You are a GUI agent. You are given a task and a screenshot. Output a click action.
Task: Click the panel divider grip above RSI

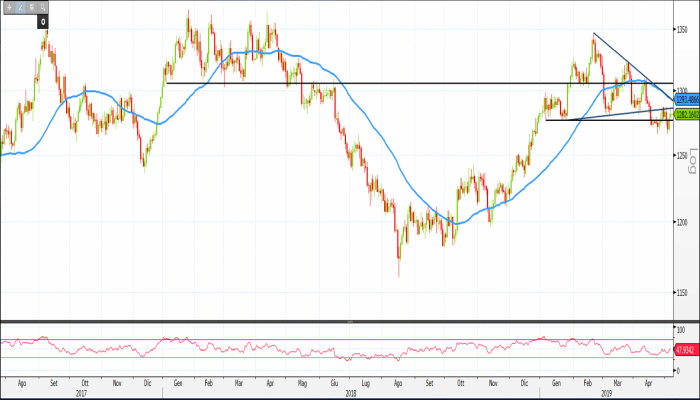tap(350, 321)
